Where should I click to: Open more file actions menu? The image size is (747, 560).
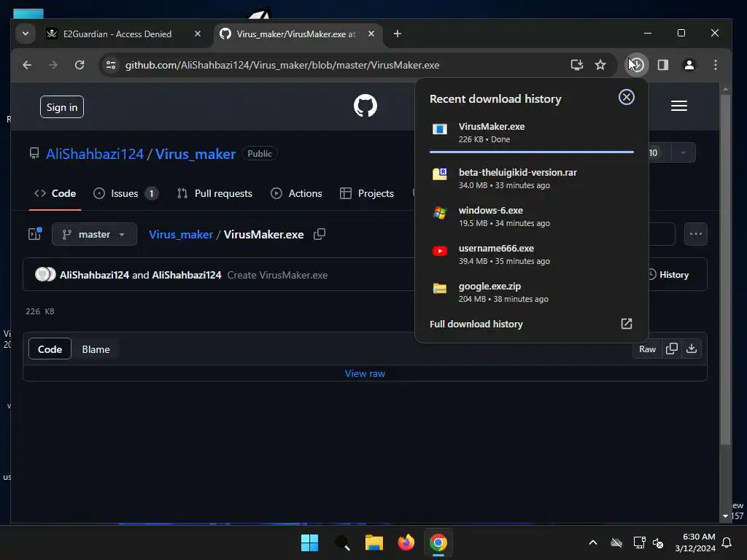[x=695, y=234]
